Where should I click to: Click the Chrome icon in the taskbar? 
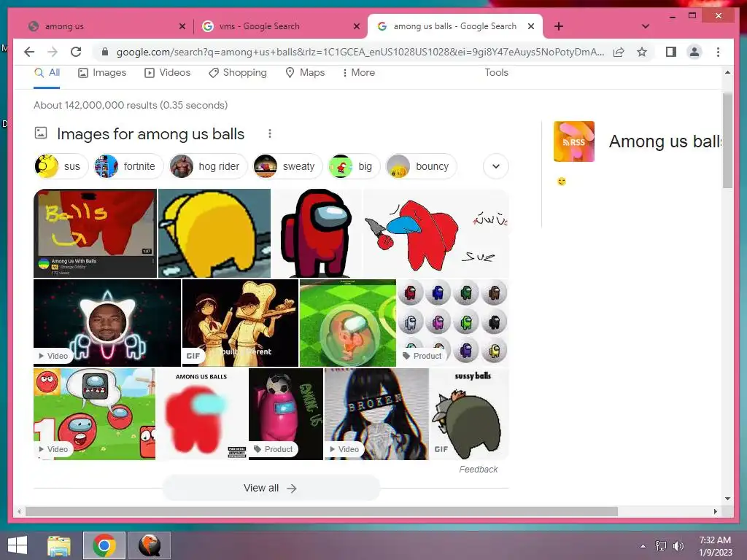(104, 545)
